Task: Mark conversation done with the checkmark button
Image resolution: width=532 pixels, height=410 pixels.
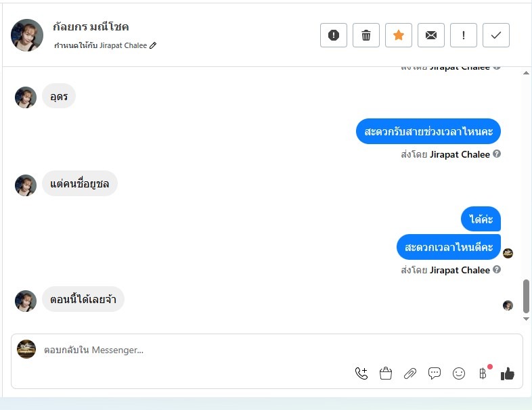Action: (496, 35)
